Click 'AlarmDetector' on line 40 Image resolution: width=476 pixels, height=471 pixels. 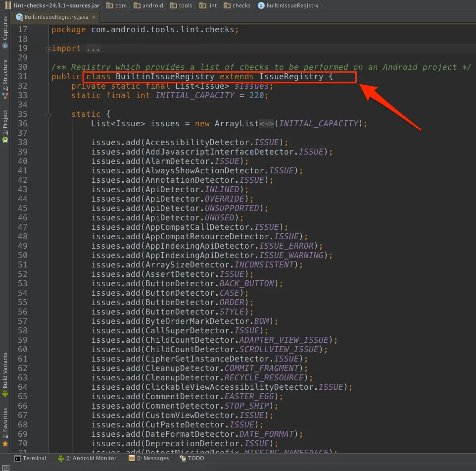click(x=177, y=161)
